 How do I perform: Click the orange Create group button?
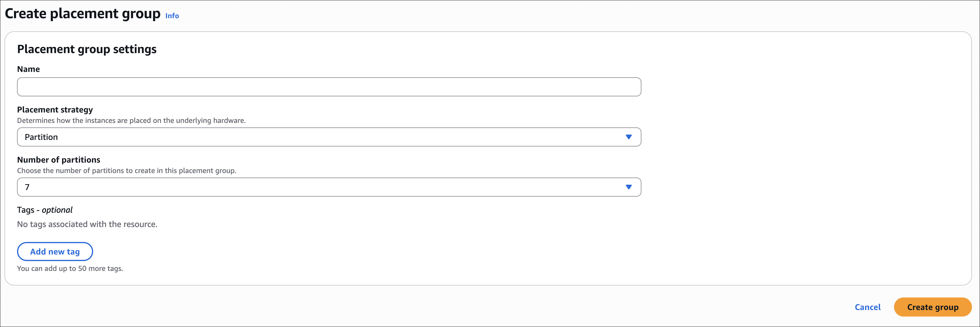click(x=933, y=307)
